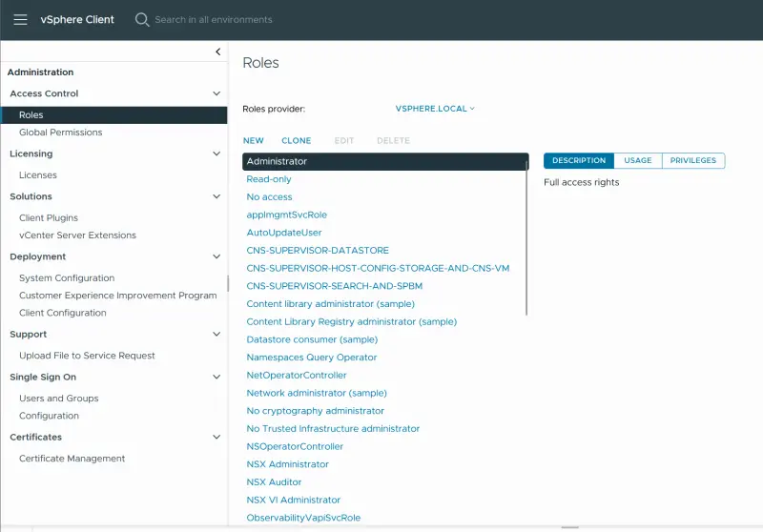Viewport: 763px width, 532px height.
Task: Open Single Sign On Configuration
Action: (x=49, y=416)
